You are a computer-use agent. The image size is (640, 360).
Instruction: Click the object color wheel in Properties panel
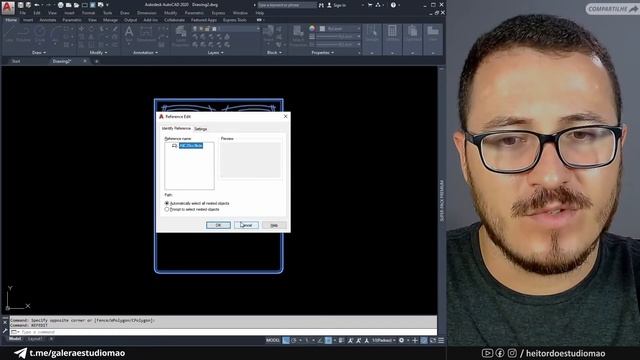click(312, 28)
